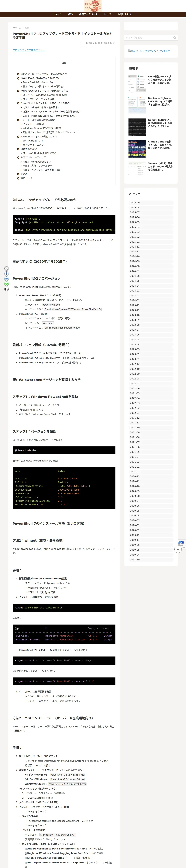Jump to 重要な変更点 in the table of contents
The height and width of the screenshot is (868, 186).
point(40,78)
